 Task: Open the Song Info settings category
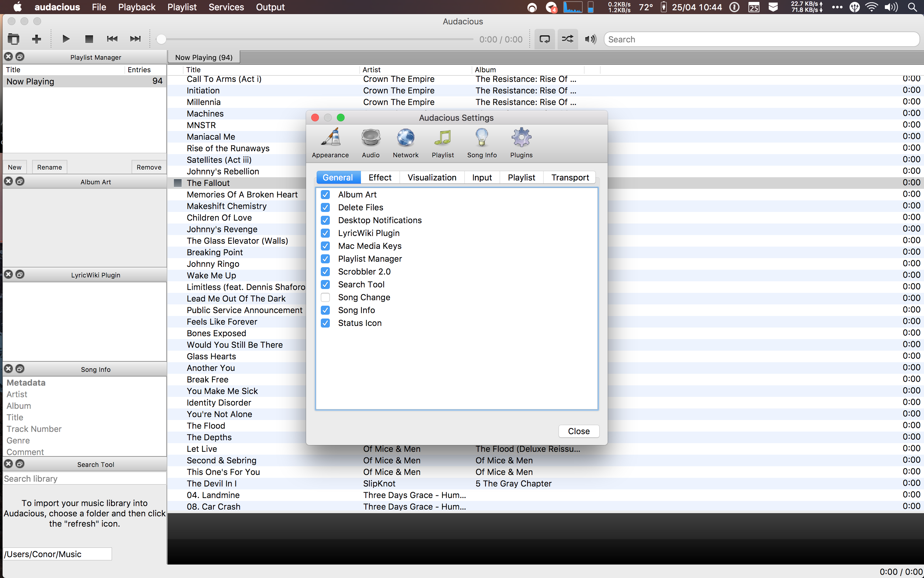(482, 143)
